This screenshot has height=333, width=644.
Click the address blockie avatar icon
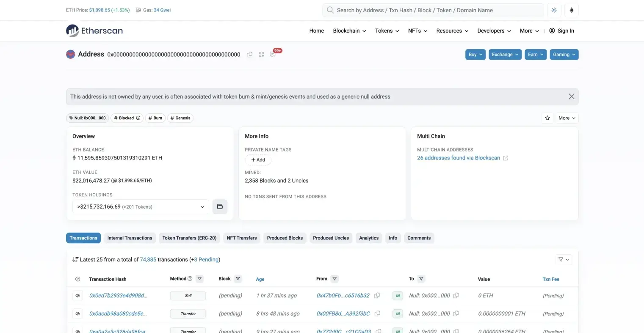pyautogui.click(x=71, y=54)
